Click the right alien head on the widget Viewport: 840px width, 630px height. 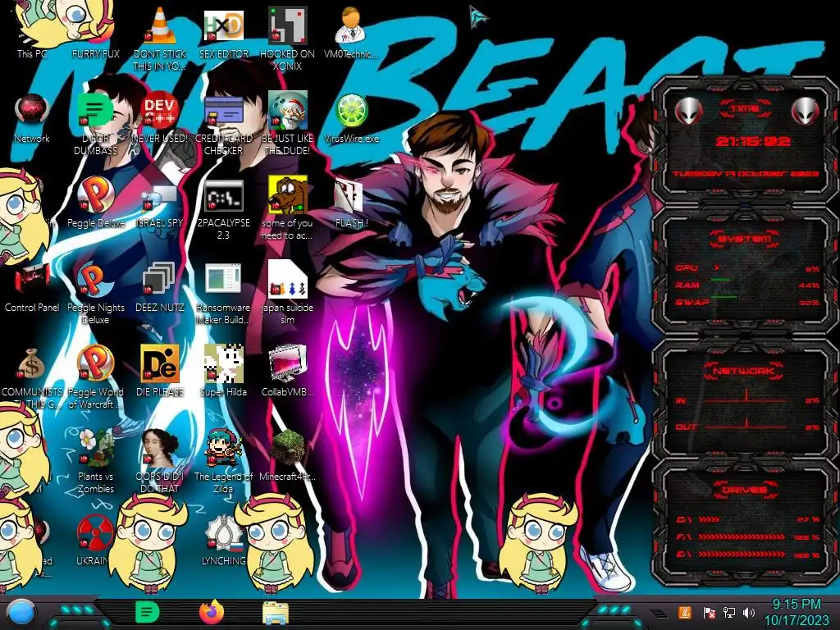806,111
